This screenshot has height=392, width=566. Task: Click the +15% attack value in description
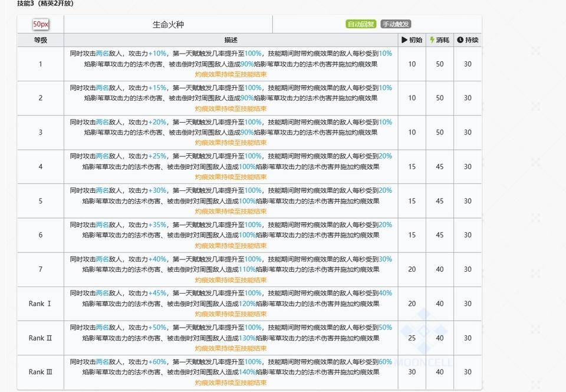coord(157,88)
